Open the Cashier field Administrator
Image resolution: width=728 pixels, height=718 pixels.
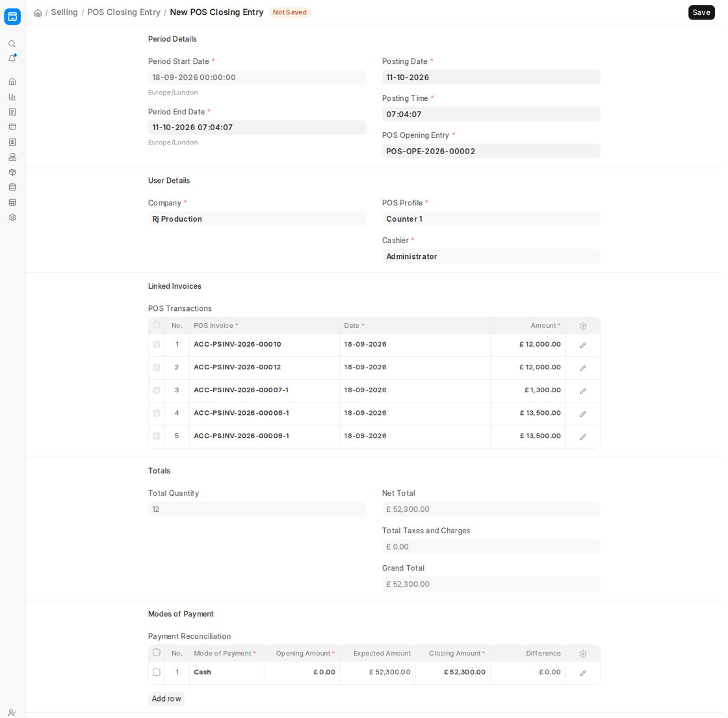[x=491, y=256]
